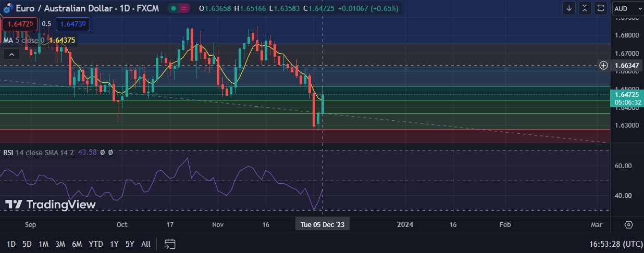Open the AUD currency dropdown
The width and height of the screenshot is (644, 253).
(627, 8)
